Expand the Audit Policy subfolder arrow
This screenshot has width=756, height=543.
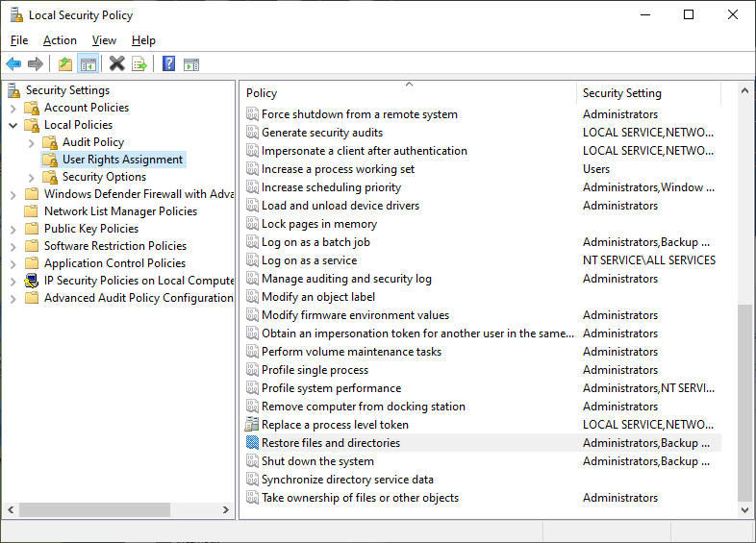(x=32, y=142)
